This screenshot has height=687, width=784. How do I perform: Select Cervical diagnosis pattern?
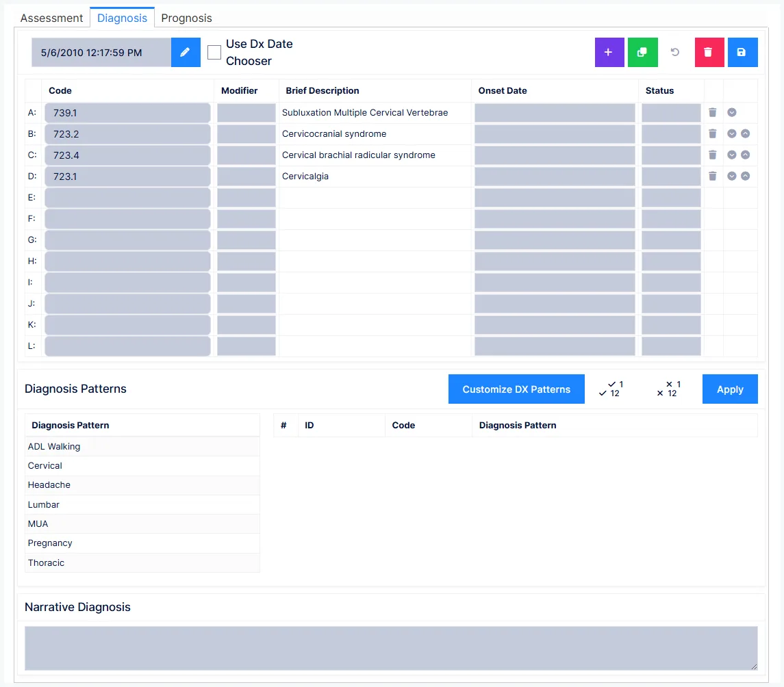(x=142, y=466)
